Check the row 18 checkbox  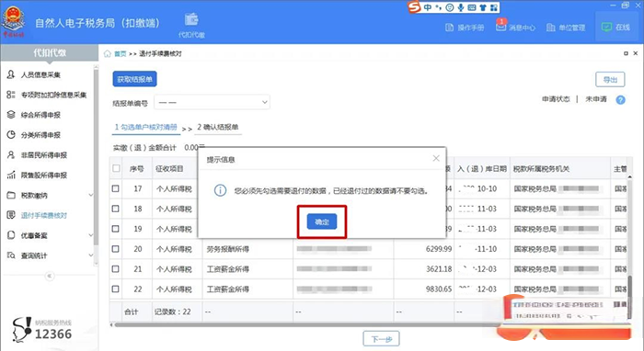point(116,209)
